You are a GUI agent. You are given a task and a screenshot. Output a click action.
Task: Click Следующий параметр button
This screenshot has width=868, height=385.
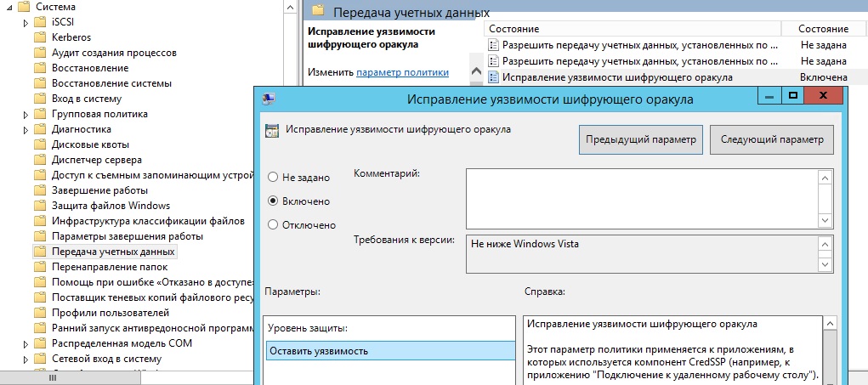coord(772,140)
